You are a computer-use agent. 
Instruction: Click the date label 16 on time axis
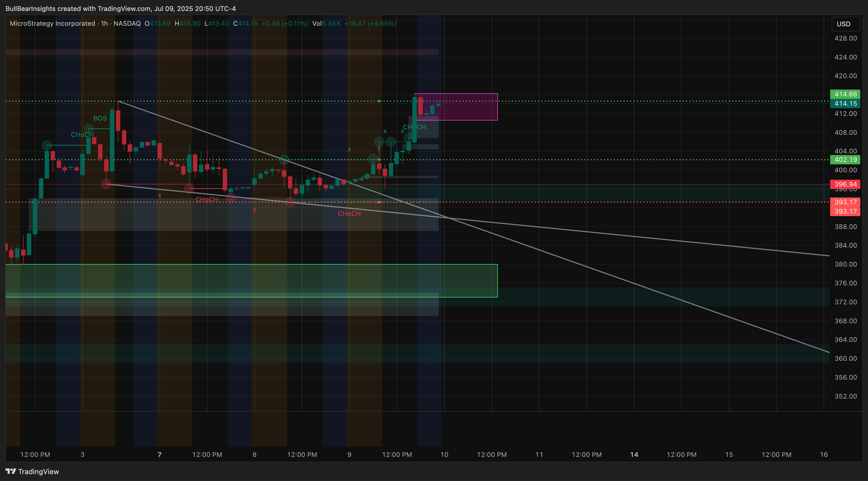824,454
